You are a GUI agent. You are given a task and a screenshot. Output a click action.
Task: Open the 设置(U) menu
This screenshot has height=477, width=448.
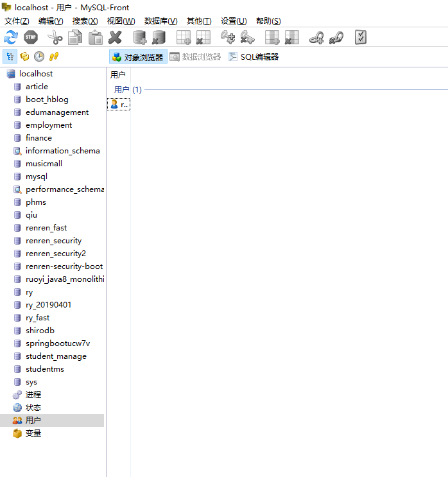(x=234, y=21)
